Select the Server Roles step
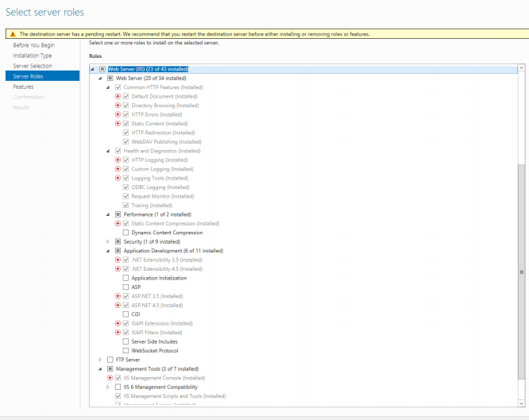The width and height of the screenshot is (529, 420). (43, 76)
